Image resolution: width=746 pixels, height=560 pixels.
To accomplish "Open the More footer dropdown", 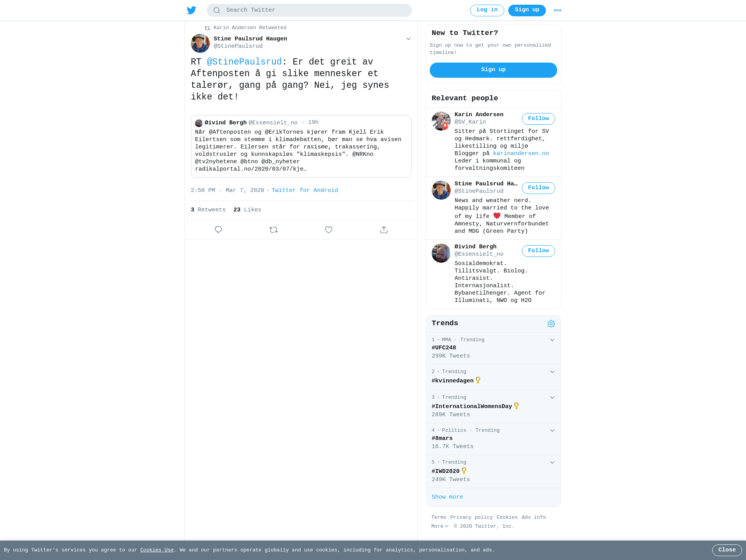I will click(x=440, y=526).
